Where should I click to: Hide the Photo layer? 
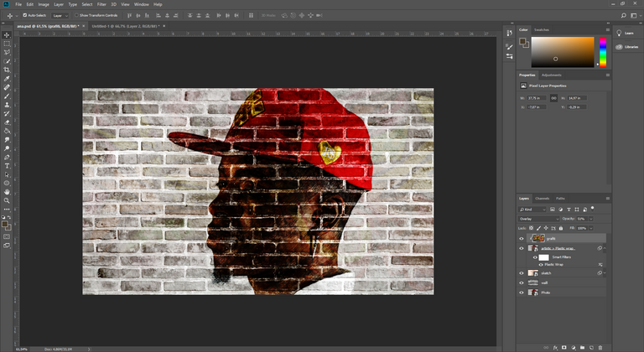coord(522,292)
